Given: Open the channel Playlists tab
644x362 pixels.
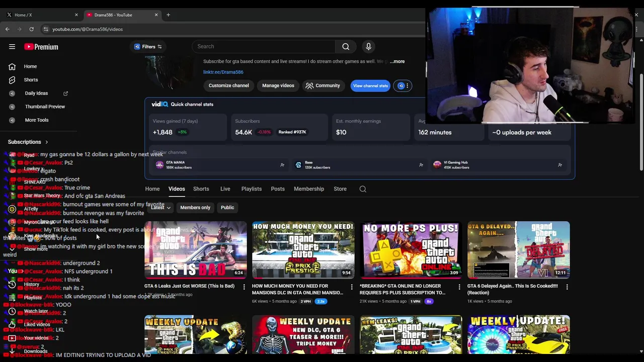Looking at the screenshot, I should [x=251, y=189].
